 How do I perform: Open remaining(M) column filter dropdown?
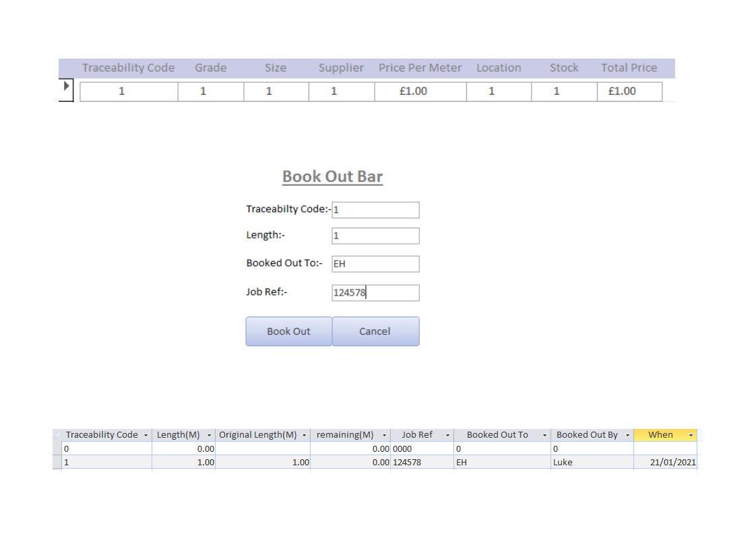coord(384,435)
